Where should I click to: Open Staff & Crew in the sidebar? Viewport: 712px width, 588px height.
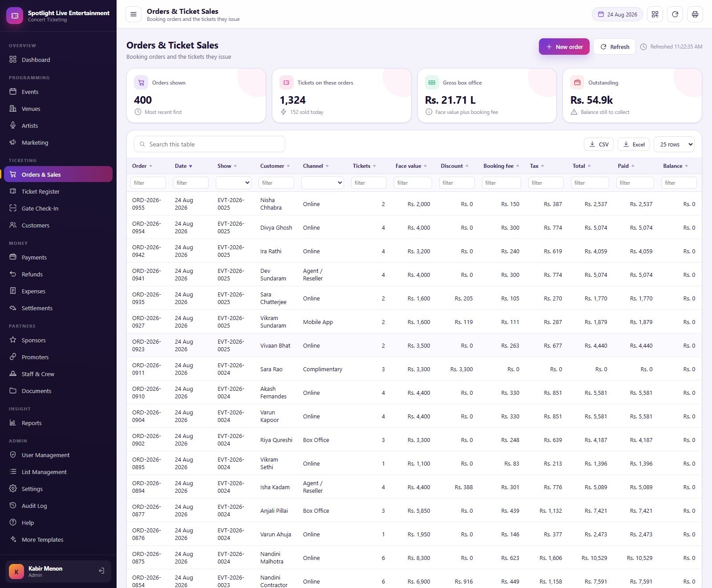point(58,374)
